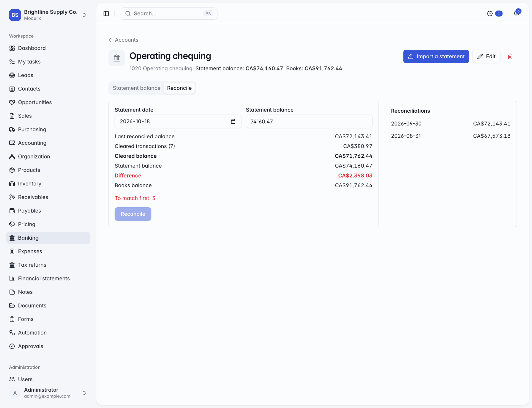
Task: Open the date picker calendar icon
Action: coord(233,121)
